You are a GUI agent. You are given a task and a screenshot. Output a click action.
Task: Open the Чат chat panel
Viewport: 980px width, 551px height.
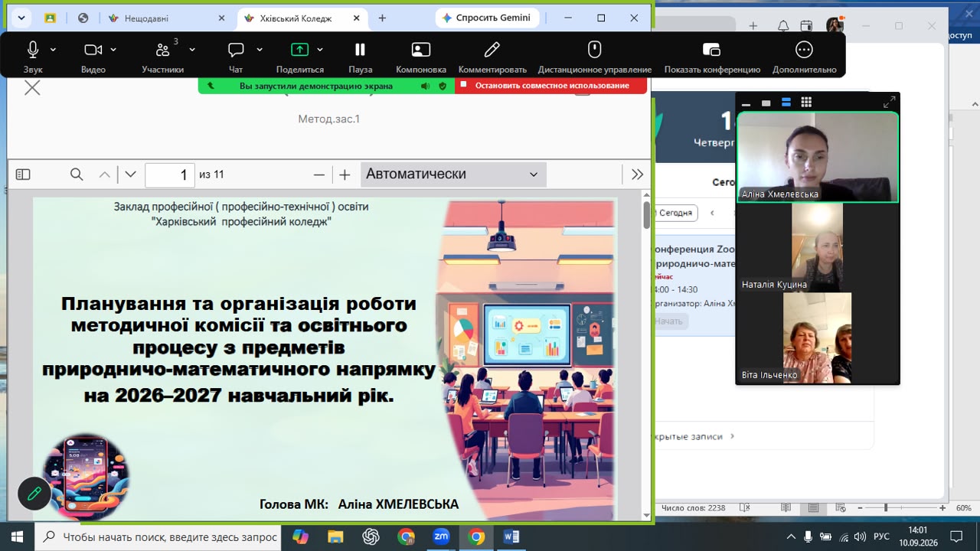tap(236, 50)
